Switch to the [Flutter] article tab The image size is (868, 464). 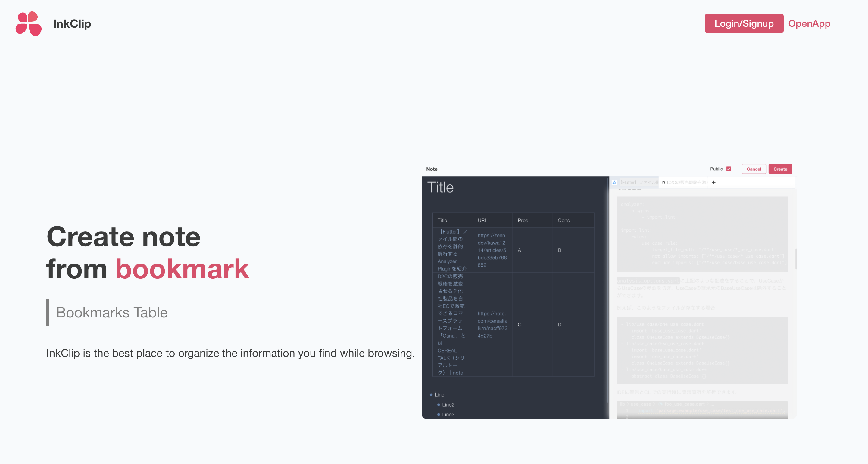pyautogui.click(x=639, y=183)
